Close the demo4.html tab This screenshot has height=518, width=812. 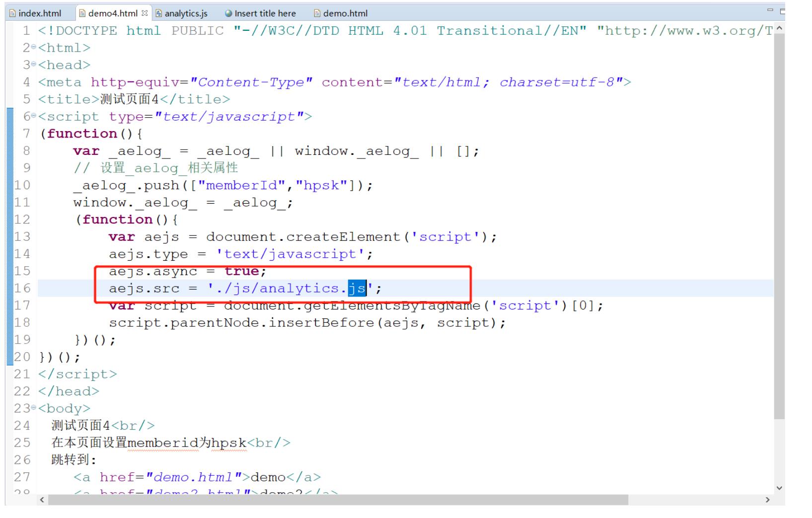145,13
